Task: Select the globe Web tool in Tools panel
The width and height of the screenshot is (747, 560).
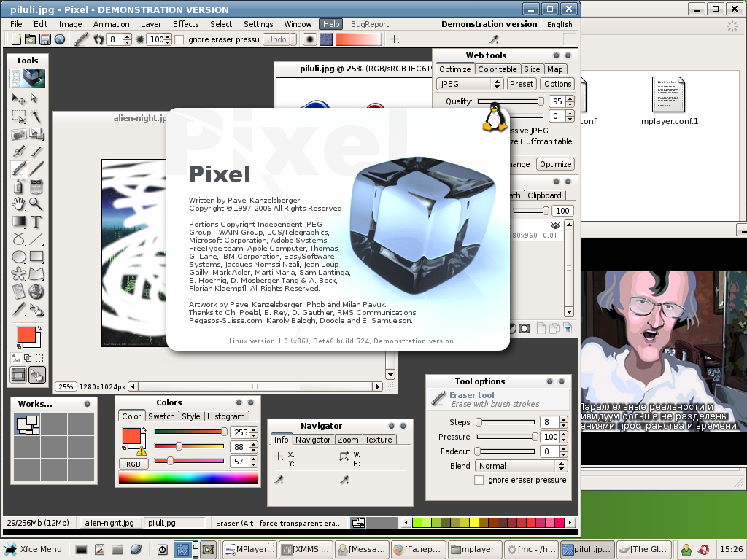Action: point(36,291)
